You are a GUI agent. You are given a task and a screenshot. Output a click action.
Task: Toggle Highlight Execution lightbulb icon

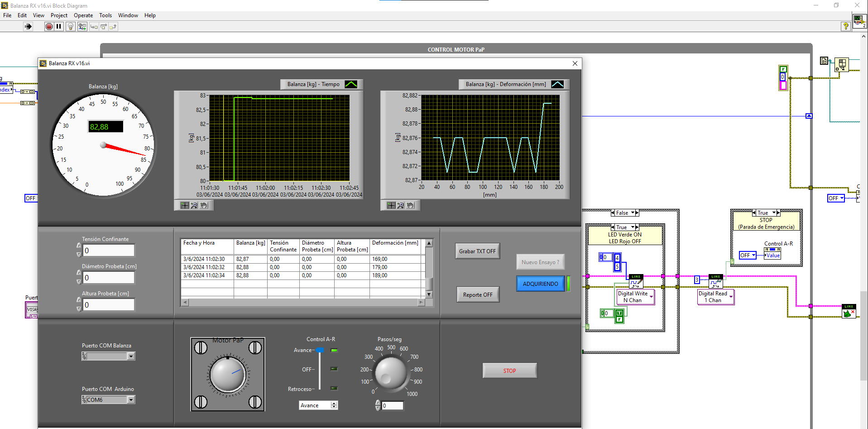click(70, 27)
